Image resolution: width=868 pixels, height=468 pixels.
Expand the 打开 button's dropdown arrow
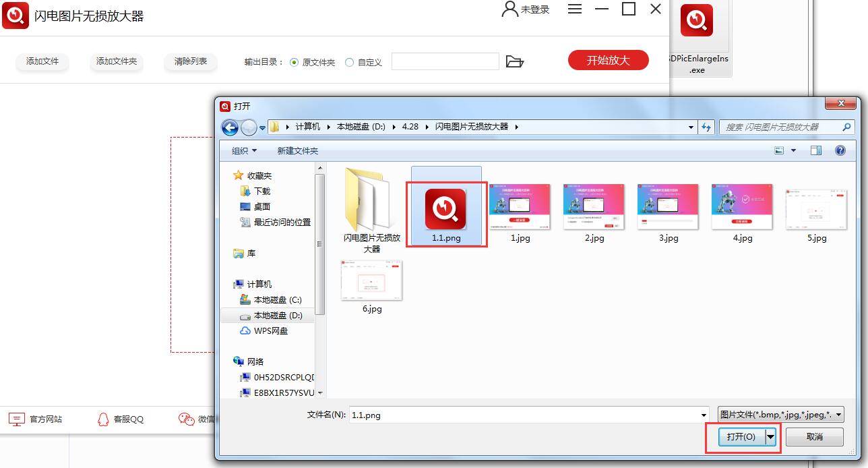tap(770, 436)
